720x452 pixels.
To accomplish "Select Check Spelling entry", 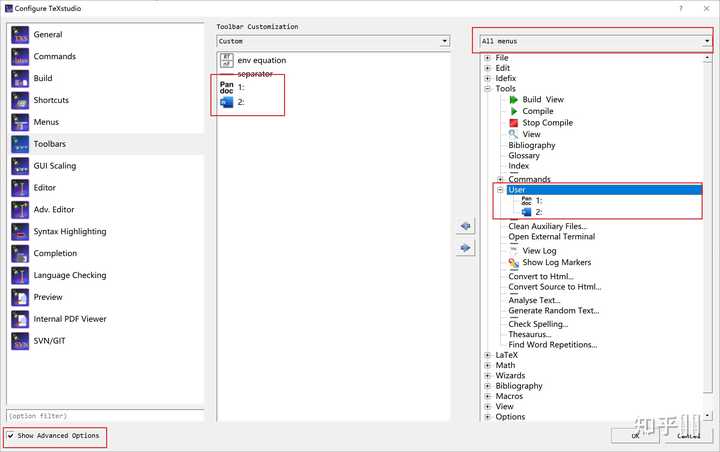I will tap(538, 324).
